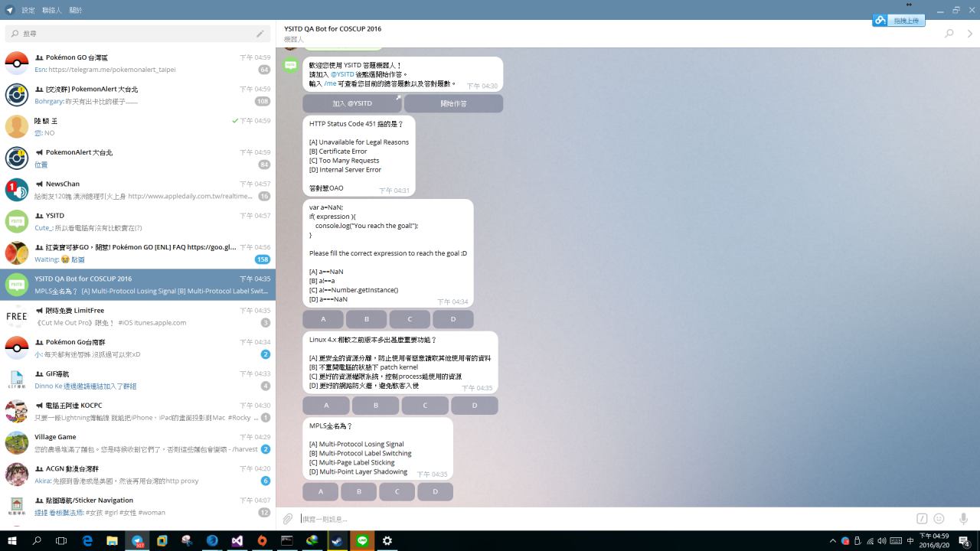Open the 聯絡人 contacts menu
Viewport: 980px width, 551px height.
pyautogui.click(x=52, y=10)
